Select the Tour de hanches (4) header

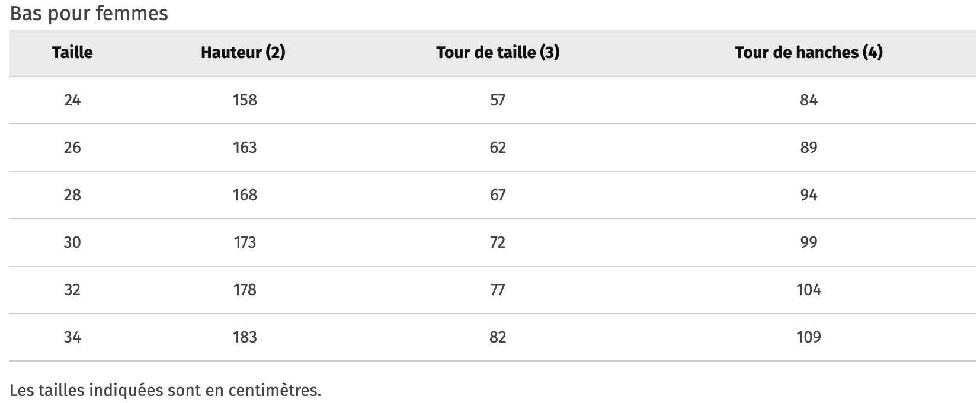point(809,53)
